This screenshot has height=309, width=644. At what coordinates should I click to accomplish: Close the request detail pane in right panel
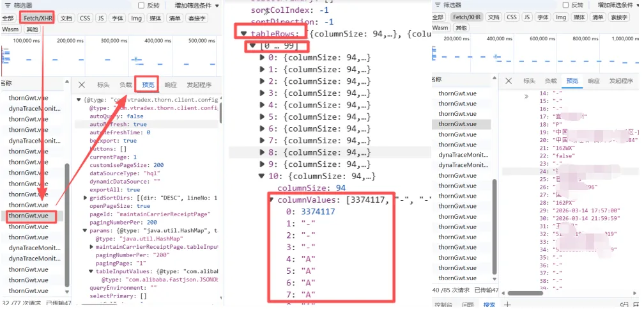(x=509, y=81)
